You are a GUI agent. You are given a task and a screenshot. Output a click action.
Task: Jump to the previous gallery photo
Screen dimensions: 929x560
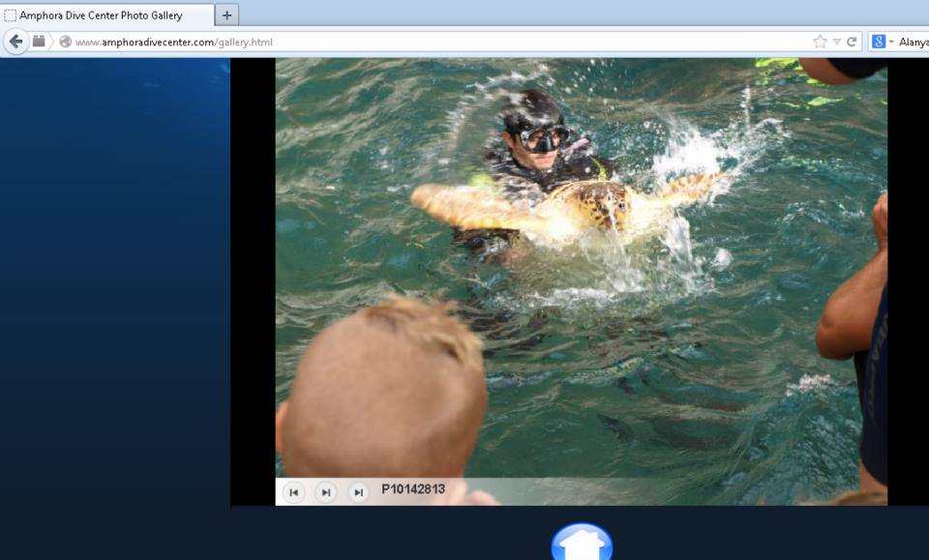pyautogui.click(x=294, y=492)
